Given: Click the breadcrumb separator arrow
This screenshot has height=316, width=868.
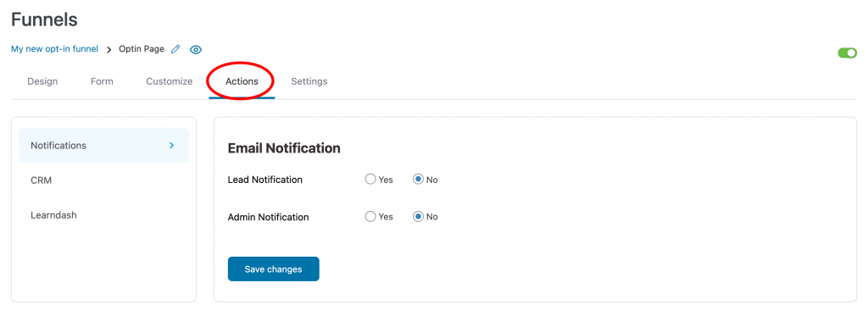Looking at the screenshot, I should [x=109, y=50].
